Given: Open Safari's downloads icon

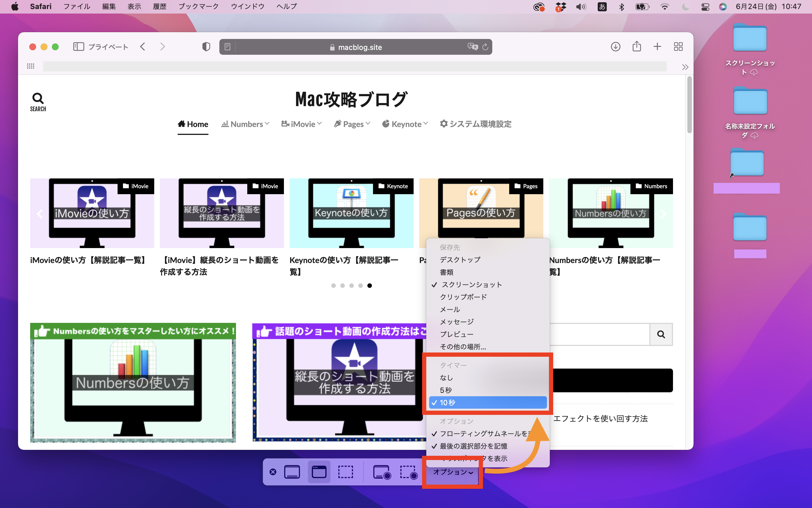Looking at the screenshot, I should pos(615,47).
